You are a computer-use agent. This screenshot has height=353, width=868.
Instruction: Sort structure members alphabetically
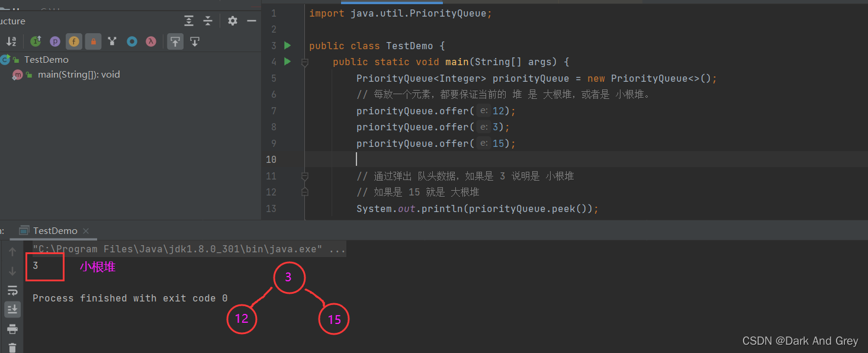point(11,41)
